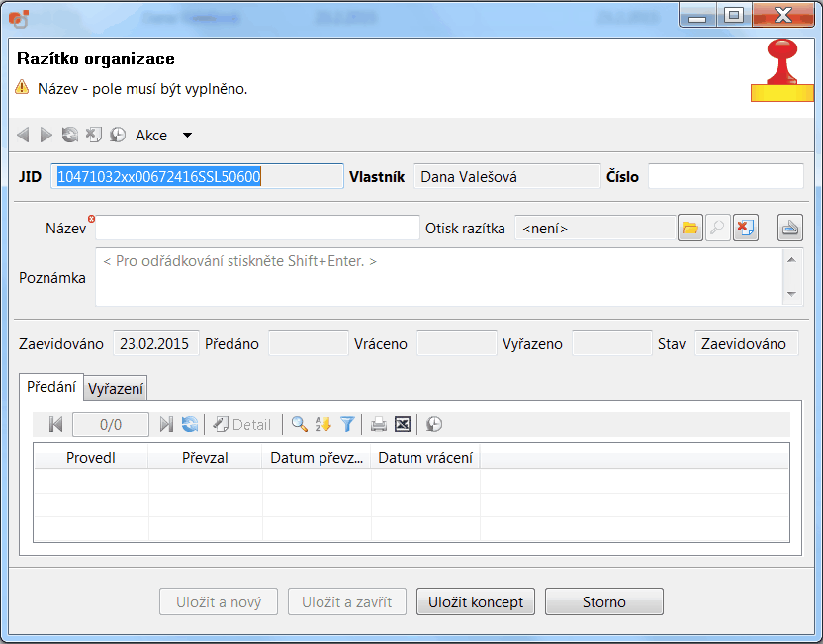Click the scanner icon next to Otisk razítka
Image resolution: width=823 pixels, height=644 pixels.
point(790,228)
